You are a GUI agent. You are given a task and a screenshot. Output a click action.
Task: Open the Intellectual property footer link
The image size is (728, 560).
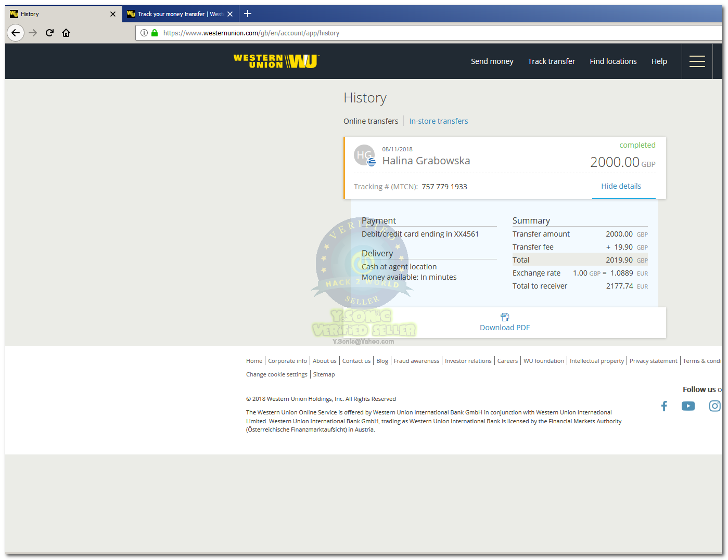click(596, 361)
